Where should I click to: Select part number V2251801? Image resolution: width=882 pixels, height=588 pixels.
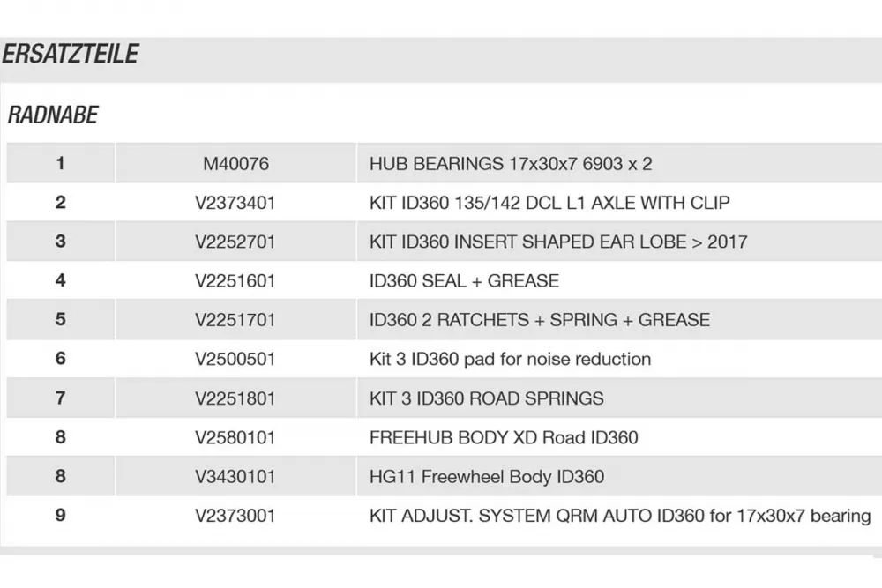point(235,398)
